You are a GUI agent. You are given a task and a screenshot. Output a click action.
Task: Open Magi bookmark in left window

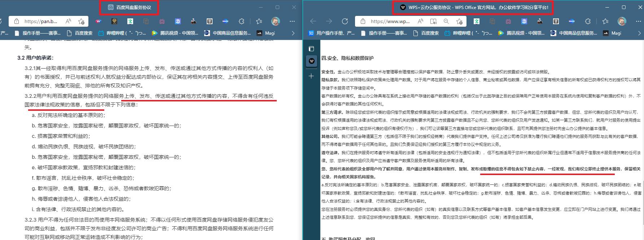pos(265,33)
